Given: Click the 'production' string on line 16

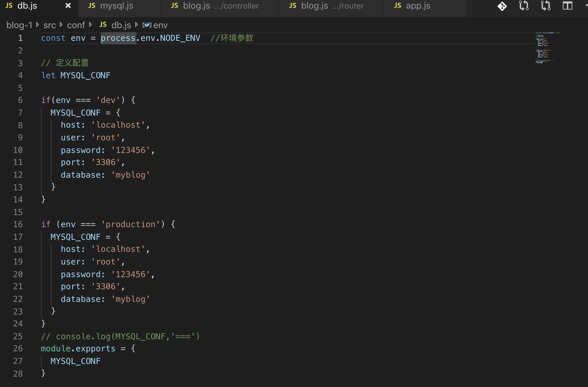Looking at the screenshot, I should pyautogui.click(x=131, y=224).
